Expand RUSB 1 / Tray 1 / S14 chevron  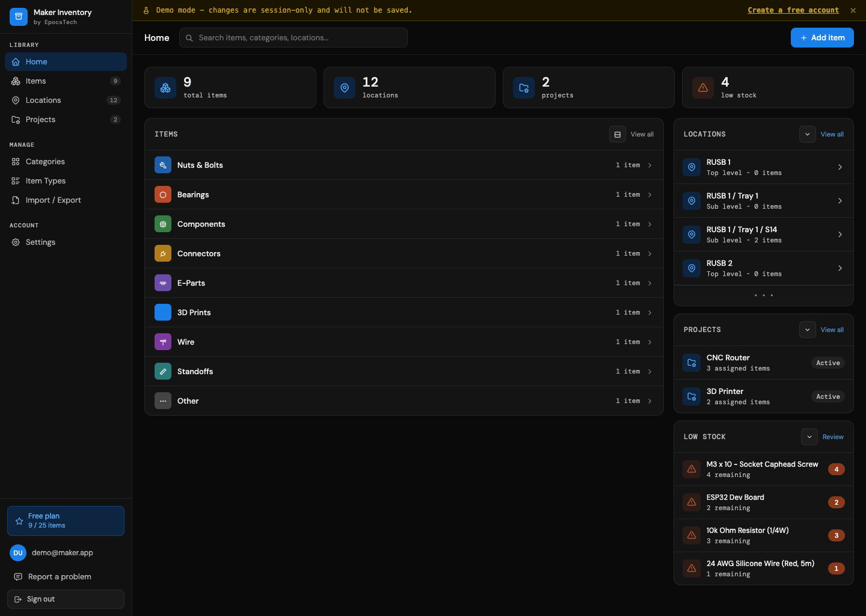point(840,235)
